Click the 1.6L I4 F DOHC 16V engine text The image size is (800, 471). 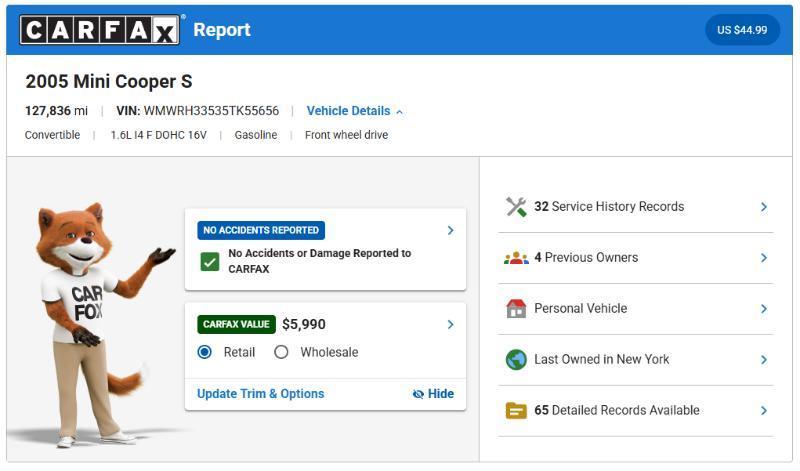(x=159, y=135)
